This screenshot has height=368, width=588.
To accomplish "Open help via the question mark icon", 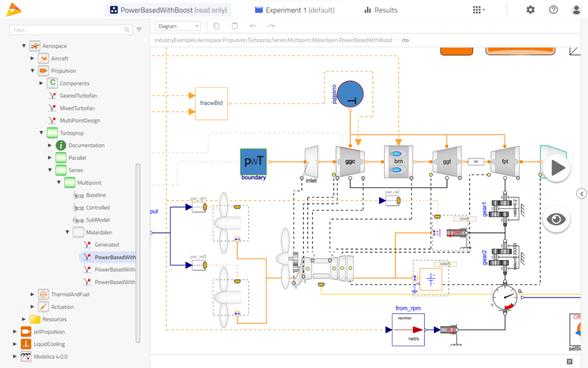I will click(x=552, y=9).
